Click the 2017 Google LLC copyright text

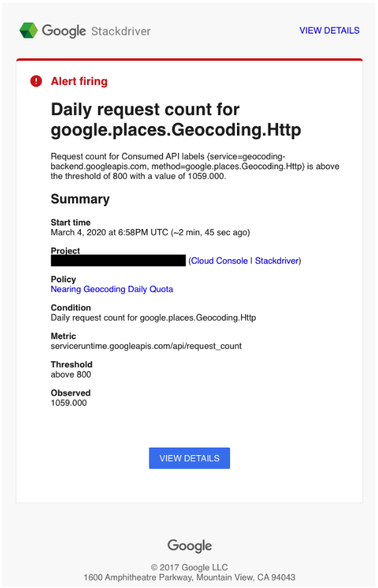click(190, 567)
